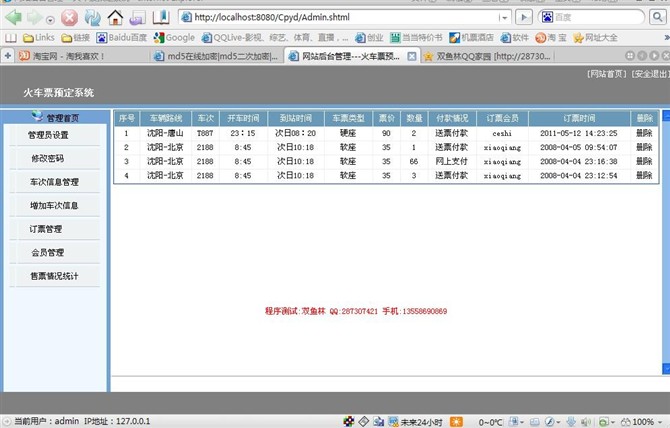
Task: Click the contact line with QQ:287307421
Action: click(x=356, y=311)
